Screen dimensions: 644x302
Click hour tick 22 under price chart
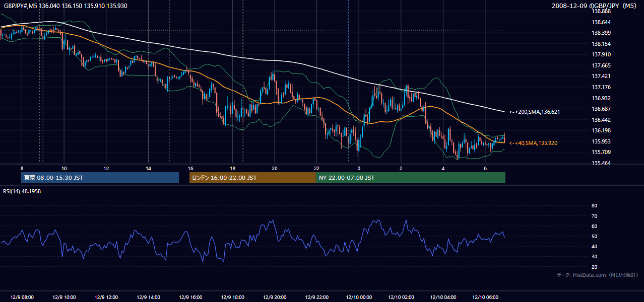pos(316,168)
